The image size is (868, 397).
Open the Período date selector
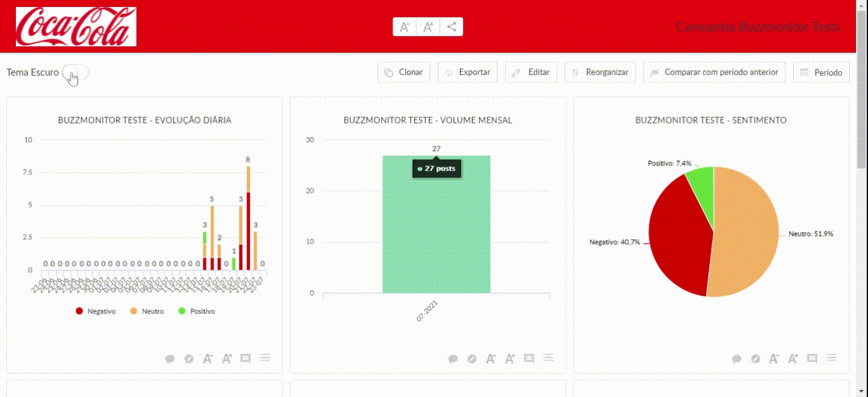pos(821,73)
